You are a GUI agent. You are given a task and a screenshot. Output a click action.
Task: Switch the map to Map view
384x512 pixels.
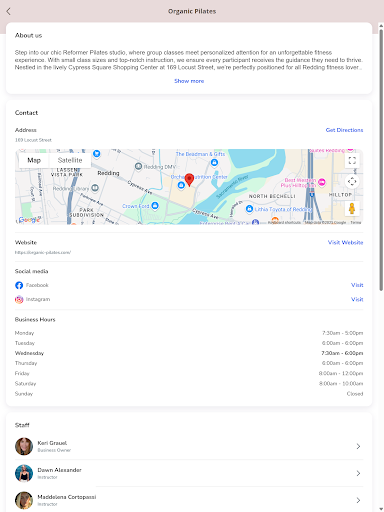[34, 160]
